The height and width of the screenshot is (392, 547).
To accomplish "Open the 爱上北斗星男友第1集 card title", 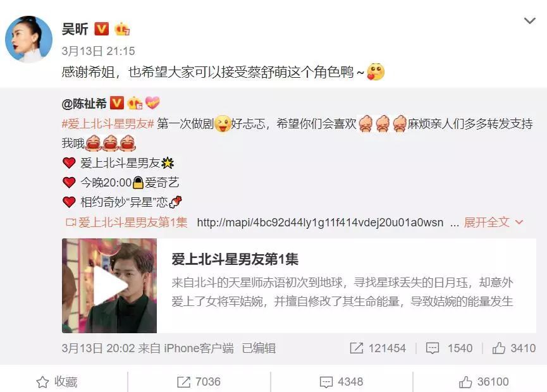I will (x=235, y=259).
